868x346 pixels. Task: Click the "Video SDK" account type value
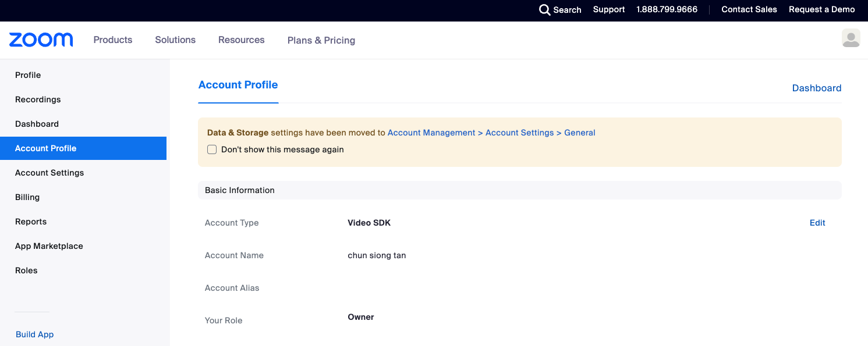point(369,223)
